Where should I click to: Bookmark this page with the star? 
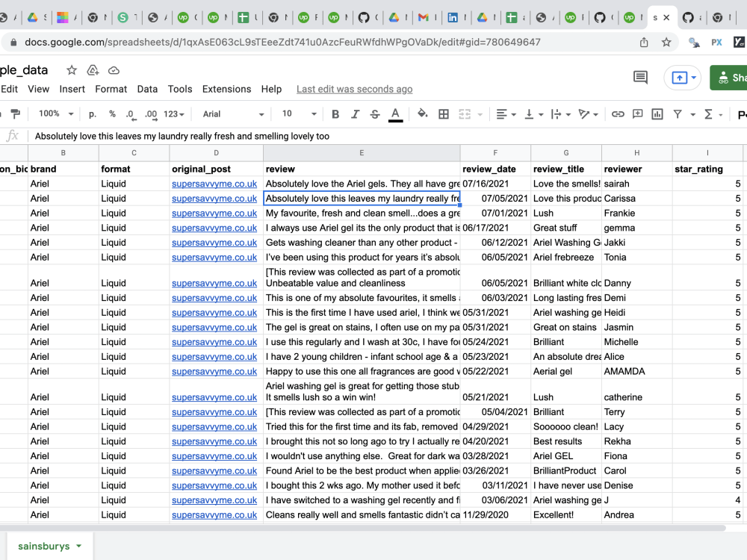(666, 43)
